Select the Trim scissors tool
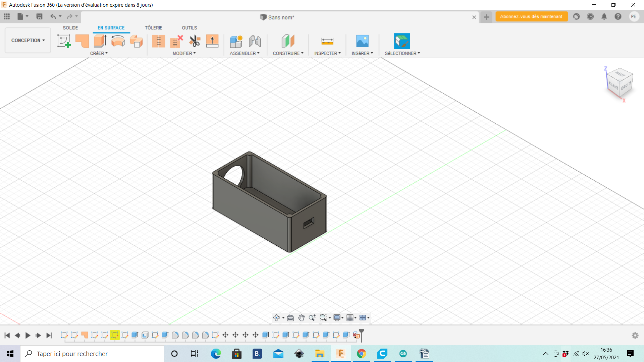Viewport: 644px width, 362px height. [x=195, y=41]
